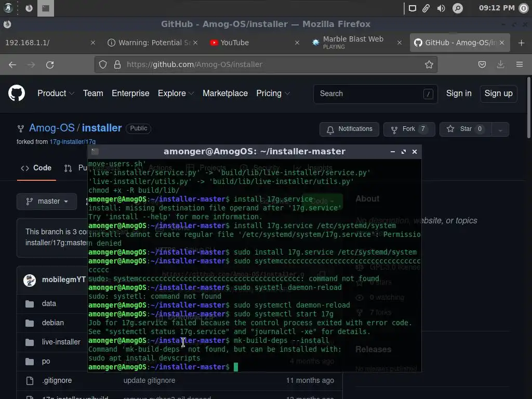Expand the Explore menu
The height and width of the screenshot is (399, 532).
(176, 94)
